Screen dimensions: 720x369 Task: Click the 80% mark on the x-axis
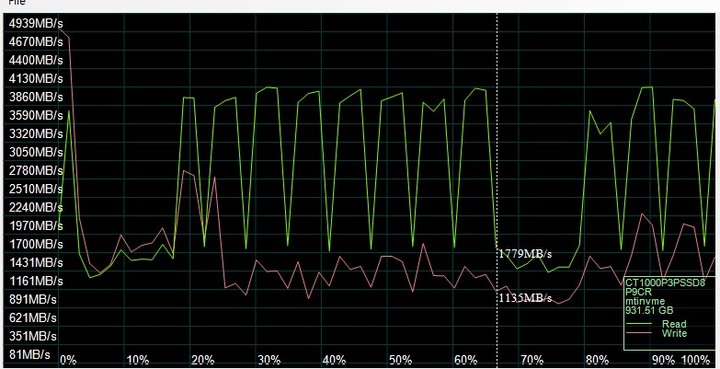(597, 359)
